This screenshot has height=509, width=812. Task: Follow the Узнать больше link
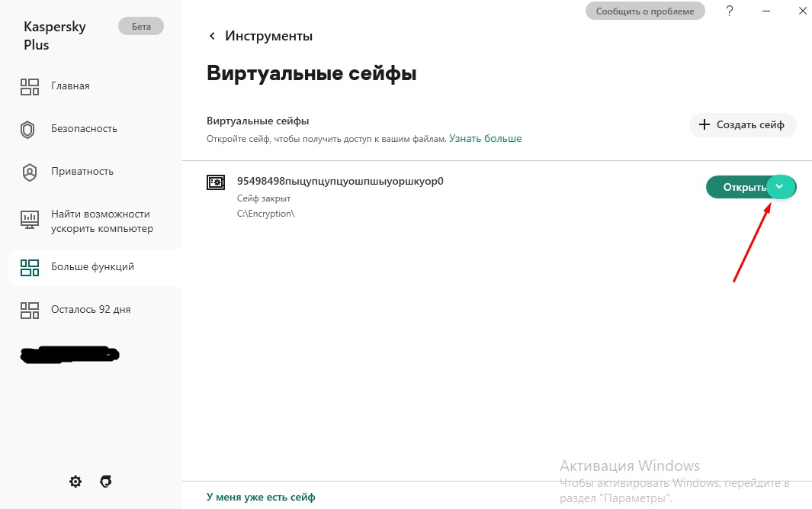coord(485,138)
